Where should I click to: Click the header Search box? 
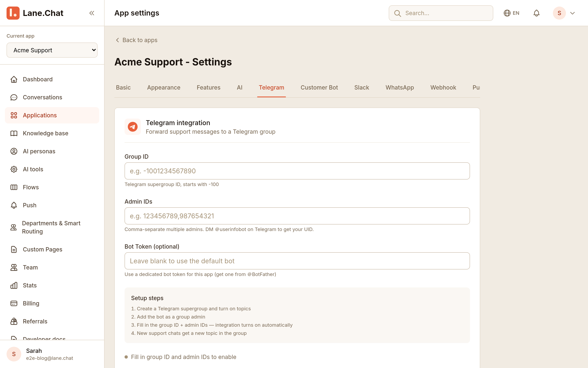441,13
